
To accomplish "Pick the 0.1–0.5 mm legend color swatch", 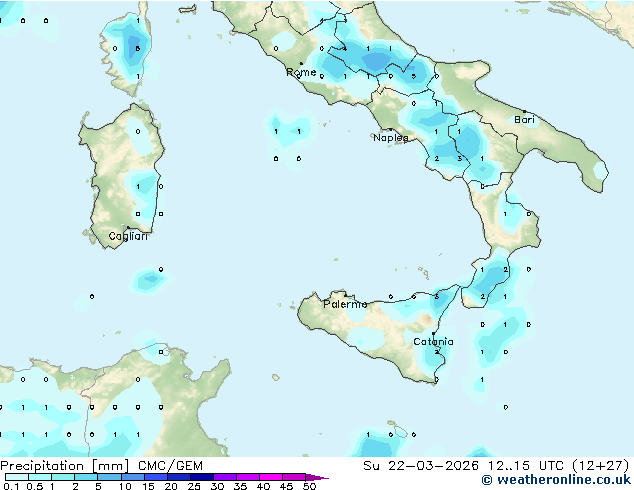I will tap(17, 477).
